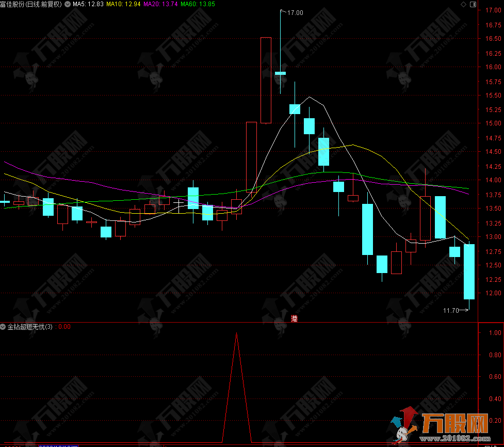The image size is (504, 447).
Task: Click the diamond icon in top-right corner
Action: pos(462,4)
